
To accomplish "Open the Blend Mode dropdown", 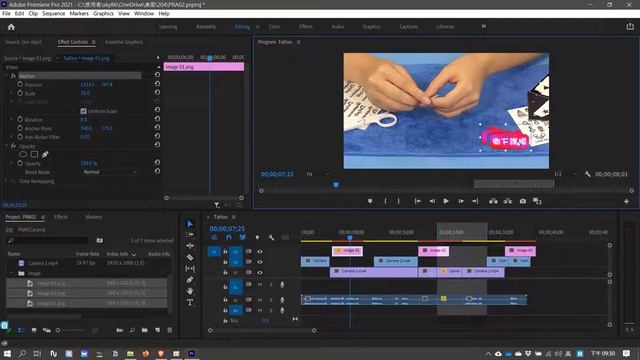I will 110,172.
